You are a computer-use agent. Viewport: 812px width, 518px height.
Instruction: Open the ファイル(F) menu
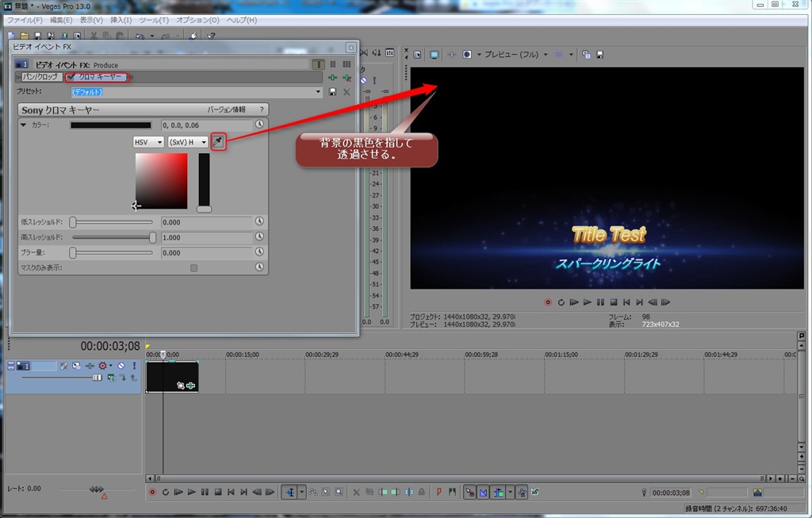coord(25,20)
